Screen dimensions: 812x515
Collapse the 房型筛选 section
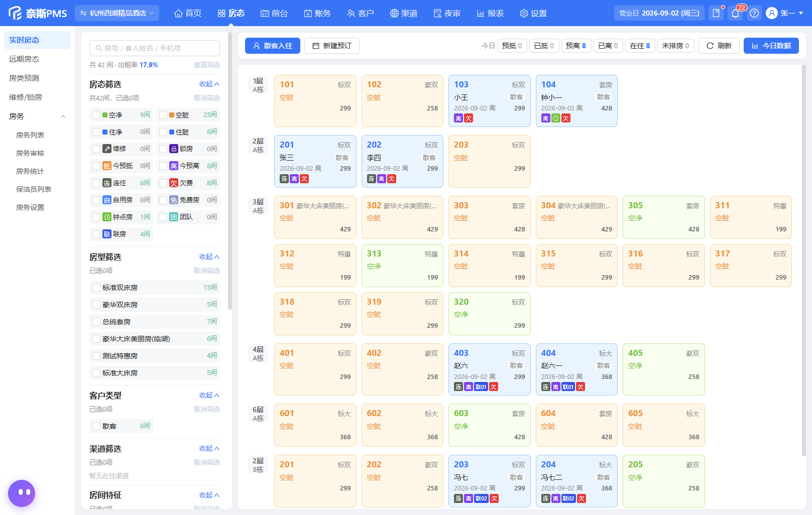click(209, 256)
